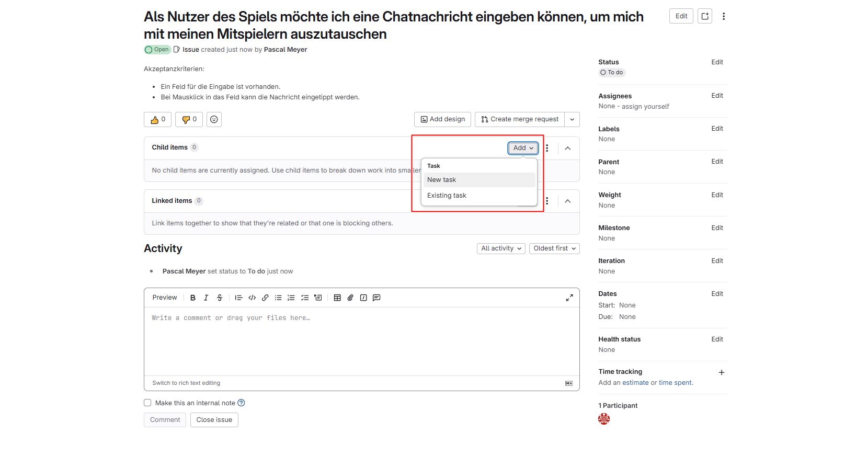The image size is (868, 468).
Task: Open the 'Oldest first' sort dropdown
Action: tap(554, 248)
